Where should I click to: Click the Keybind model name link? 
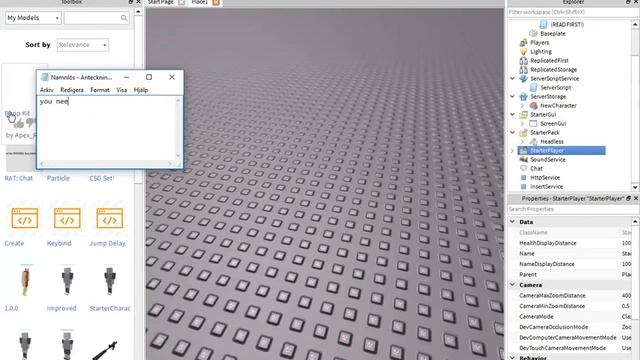pos(59,243)
